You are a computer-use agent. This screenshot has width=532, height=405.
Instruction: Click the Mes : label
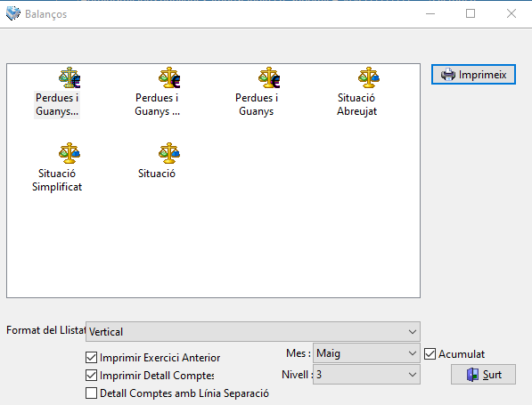pos(299,353)
